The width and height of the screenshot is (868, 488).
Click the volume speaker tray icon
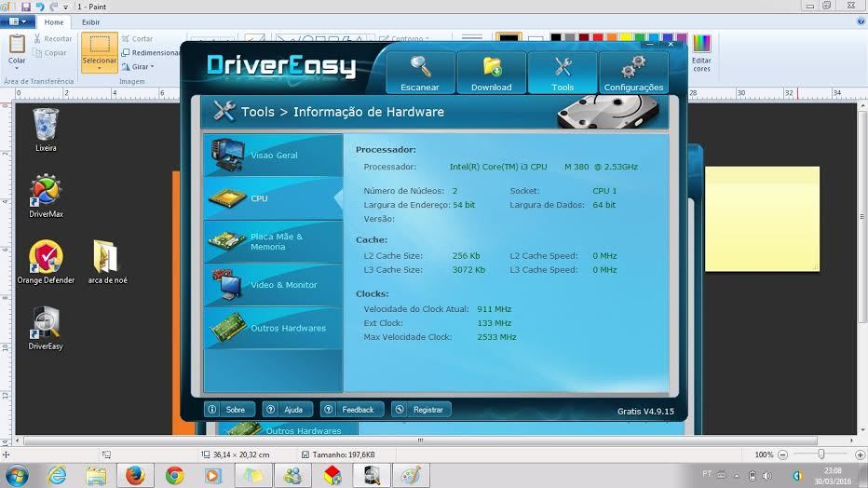[767, 475]
